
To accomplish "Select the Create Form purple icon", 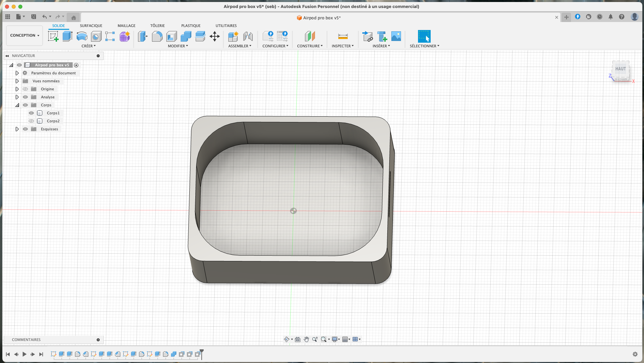I will [125, 36].
